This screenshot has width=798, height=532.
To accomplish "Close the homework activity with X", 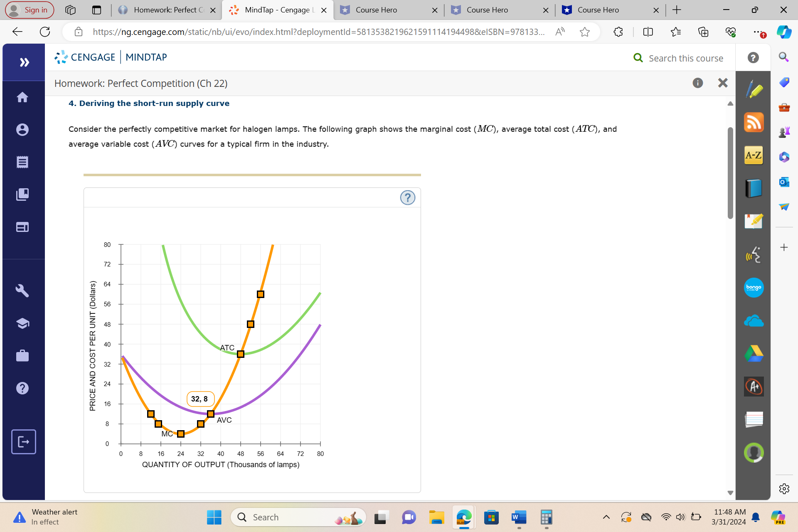I will 723,83.
